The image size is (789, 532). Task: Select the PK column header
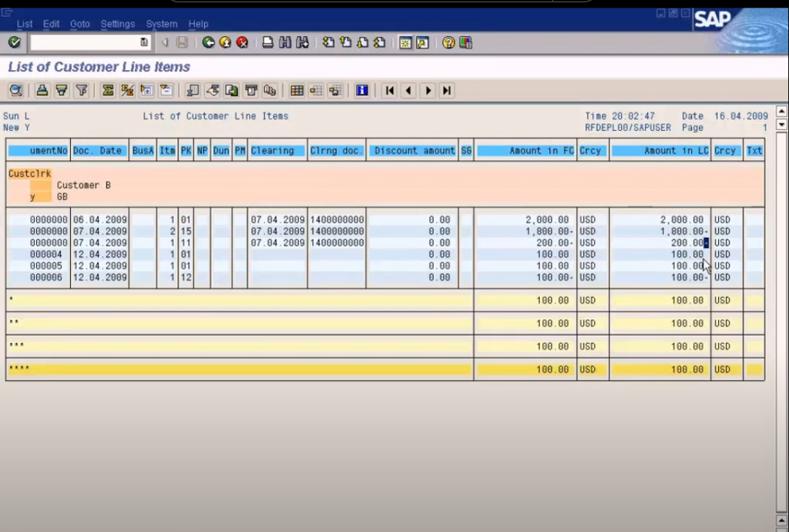186,150
